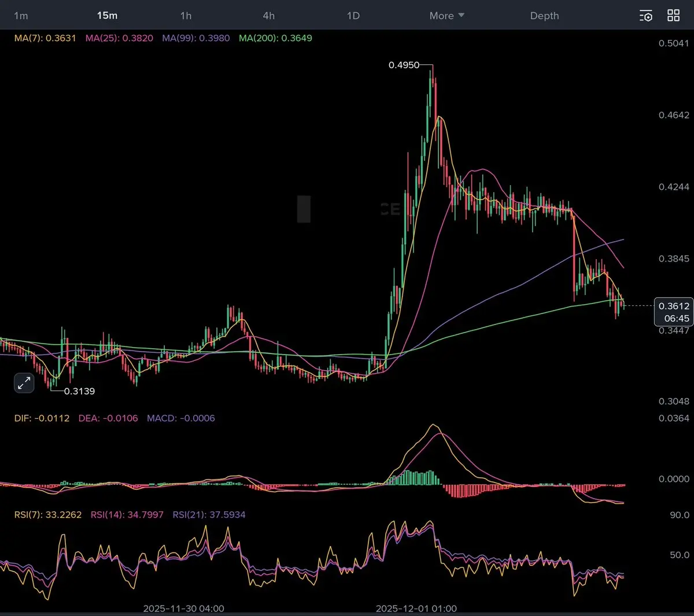694x616 pixels.
Task: Click the 0.3845 price axis value
Action: 674,259
